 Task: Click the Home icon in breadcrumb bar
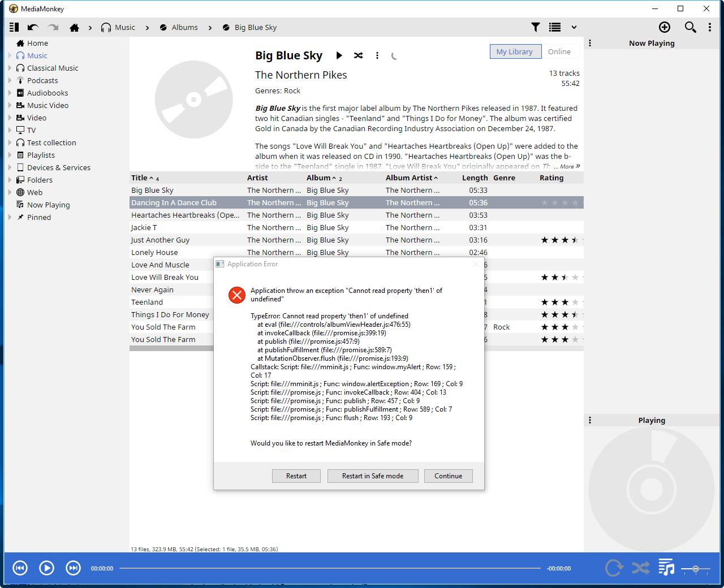(74, 27)
